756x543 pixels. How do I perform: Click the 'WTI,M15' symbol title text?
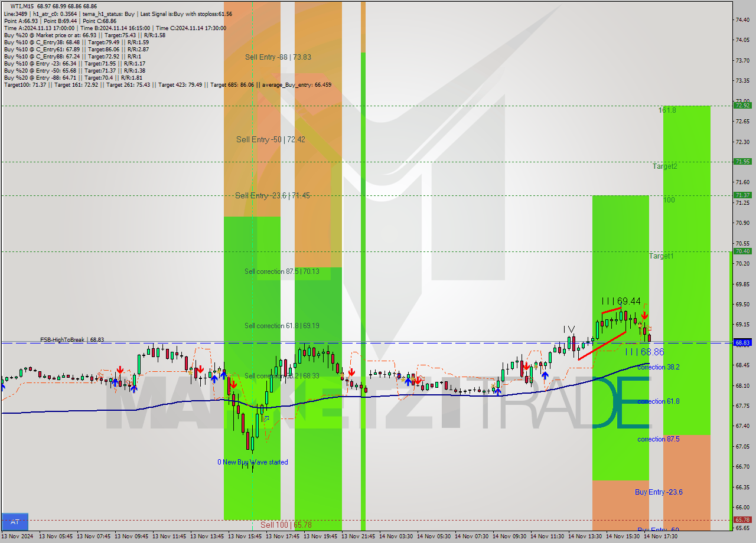coord(22,6)
